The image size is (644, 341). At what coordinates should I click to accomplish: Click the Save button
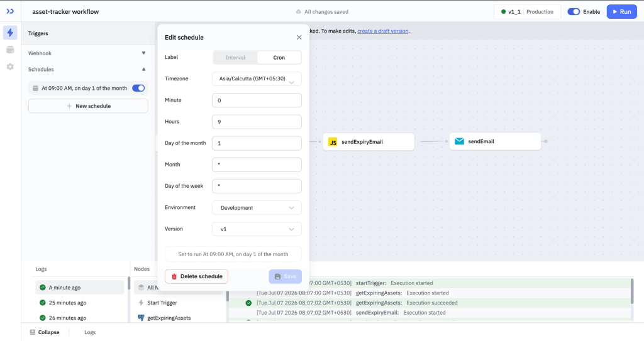pos(285,276)
